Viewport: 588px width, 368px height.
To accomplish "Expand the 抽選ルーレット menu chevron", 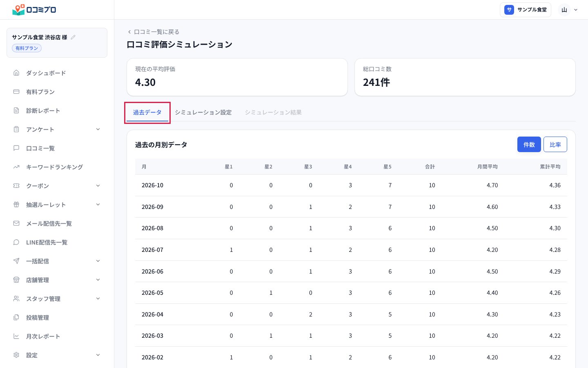I will coord(98,204).
